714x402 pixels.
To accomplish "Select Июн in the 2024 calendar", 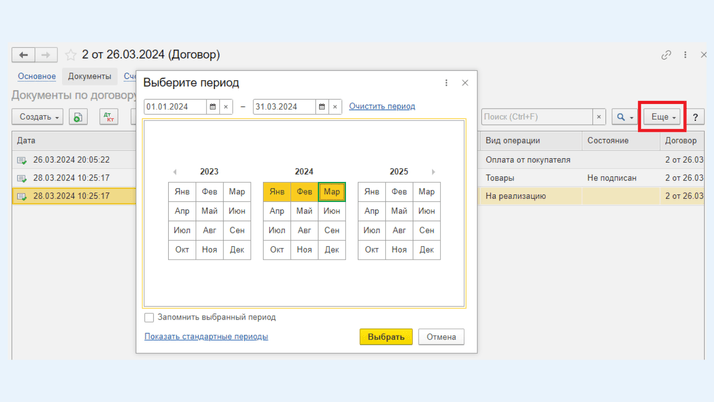I will coord(332,211).
